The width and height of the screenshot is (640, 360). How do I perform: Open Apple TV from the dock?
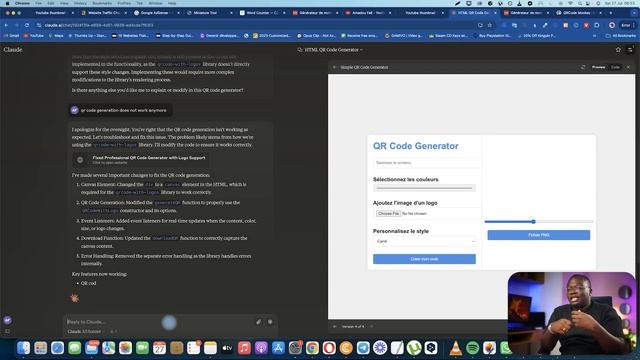tap(227, 348)
